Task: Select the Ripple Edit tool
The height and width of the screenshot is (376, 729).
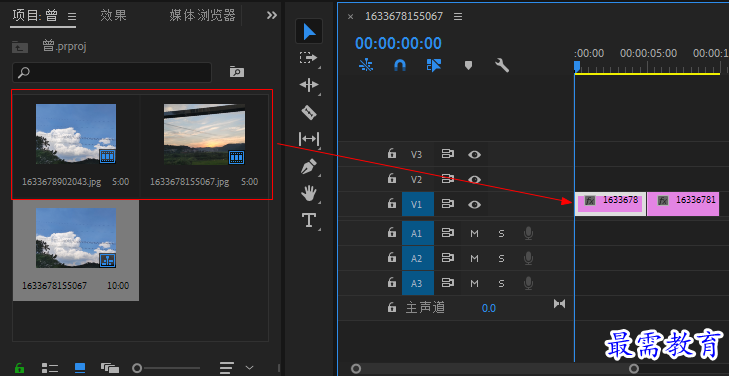Action: pos(309,85)
